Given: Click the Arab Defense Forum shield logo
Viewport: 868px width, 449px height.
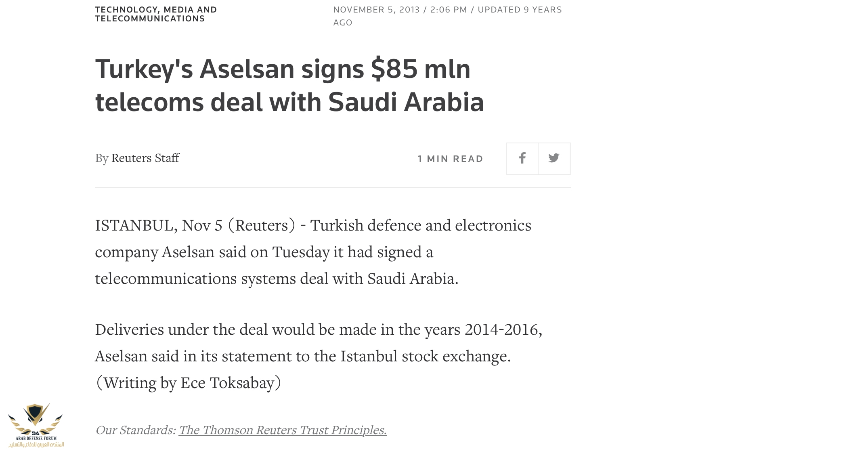Looking at the screenshot, I should (35, 416).
